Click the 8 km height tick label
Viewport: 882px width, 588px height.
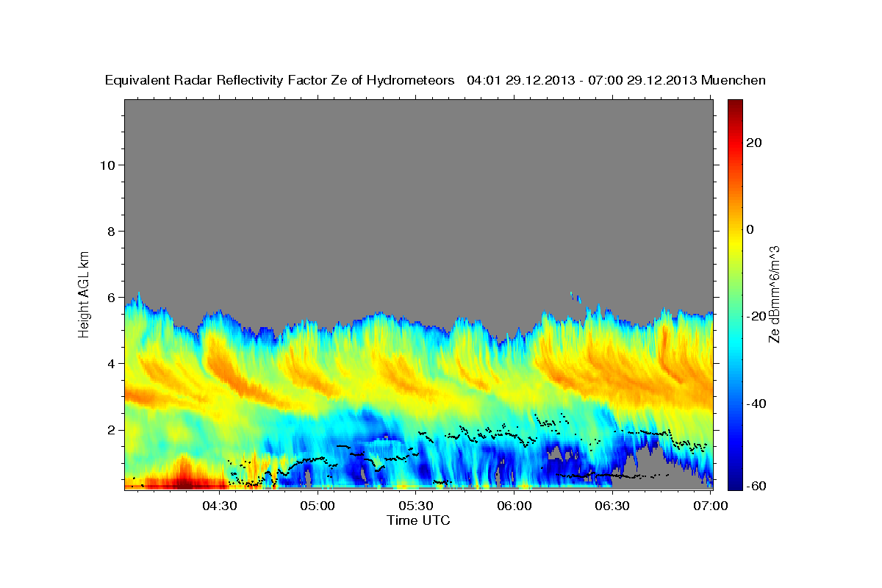pyautogui.click(x=111, y=231)
